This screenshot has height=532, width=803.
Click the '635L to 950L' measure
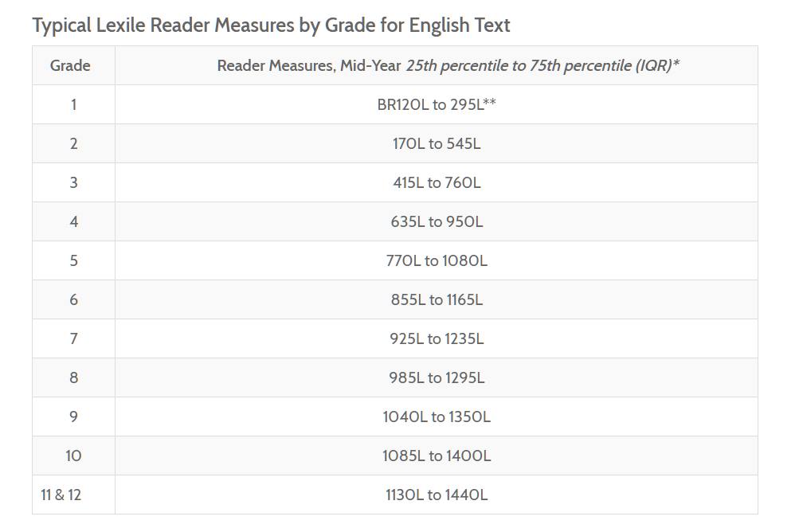click(437, 221)
